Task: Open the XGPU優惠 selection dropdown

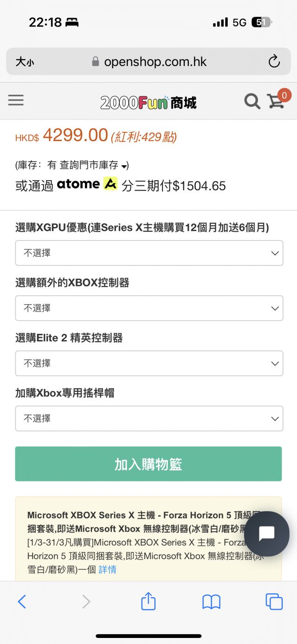Action: point(148,253)
